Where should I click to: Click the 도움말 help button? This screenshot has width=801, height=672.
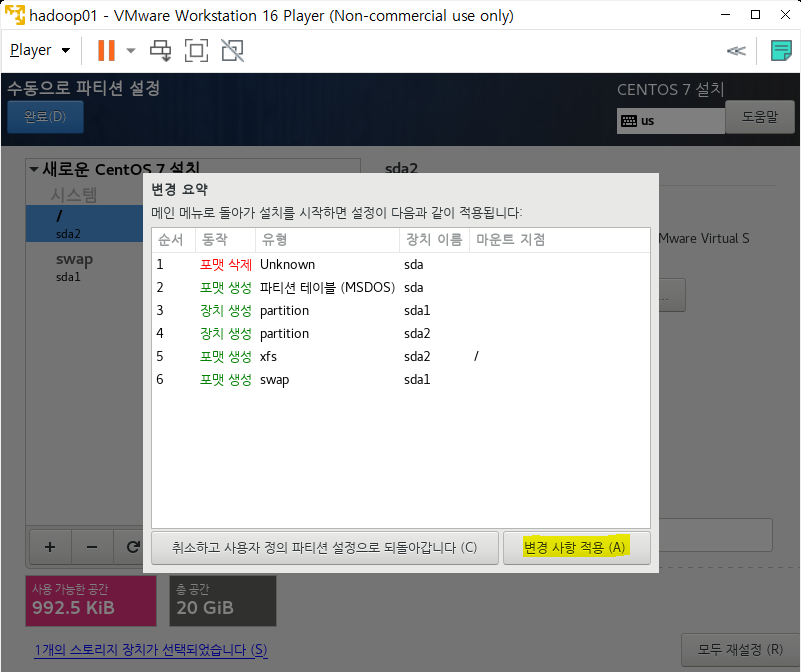760,117
